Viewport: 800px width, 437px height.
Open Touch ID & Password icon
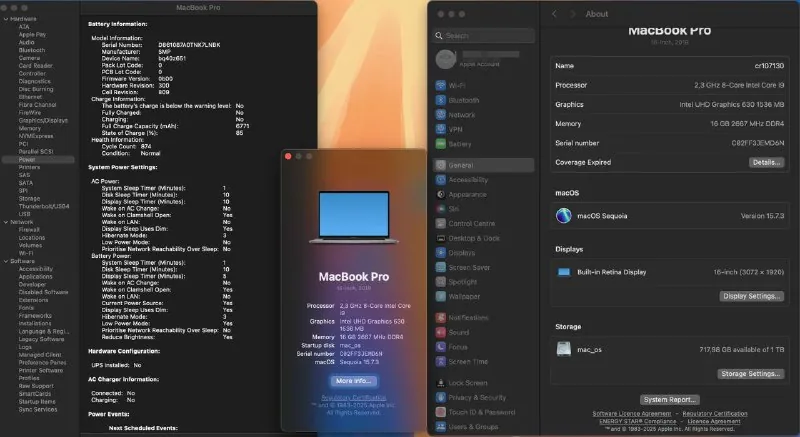(441, 412)
